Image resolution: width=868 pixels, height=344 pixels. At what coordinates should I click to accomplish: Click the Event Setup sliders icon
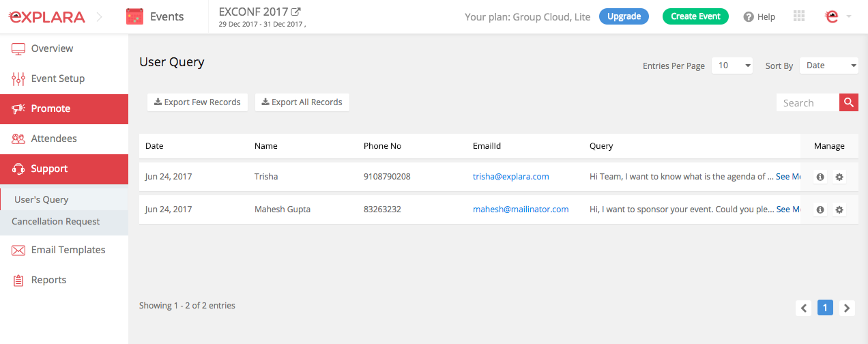[x=18, y=78]
